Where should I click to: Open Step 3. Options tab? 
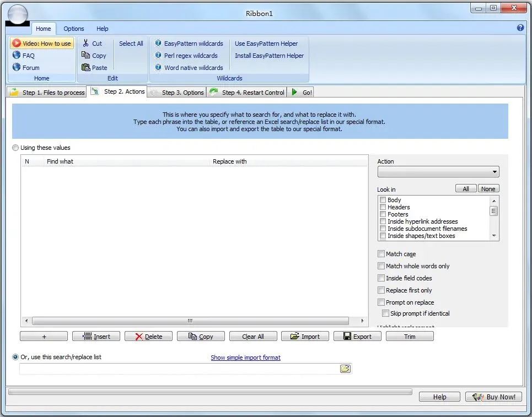pyautogui.click(x=177, y=92)
